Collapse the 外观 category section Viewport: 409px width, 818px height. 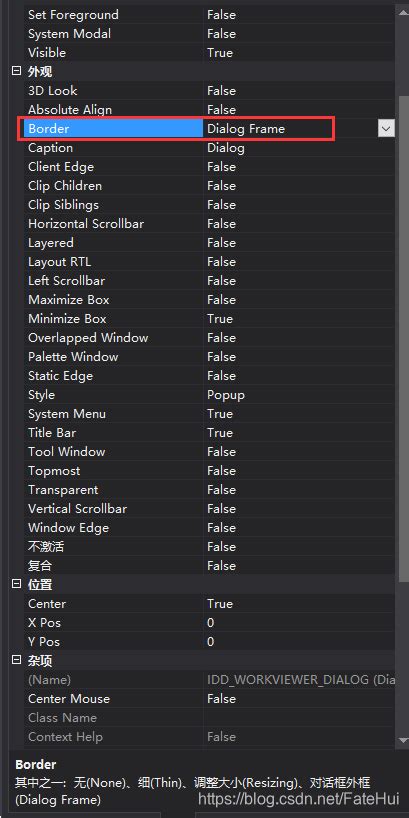pos(17,71)
